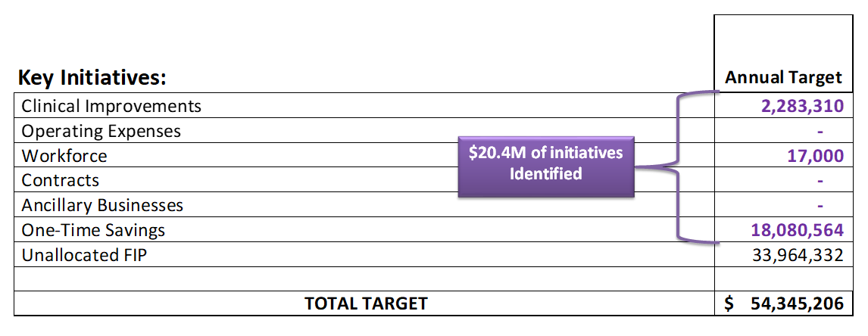Click the Operating Expenses dash value cell
Viewport: 868px width, 336px height.
(x=783, y=131)
